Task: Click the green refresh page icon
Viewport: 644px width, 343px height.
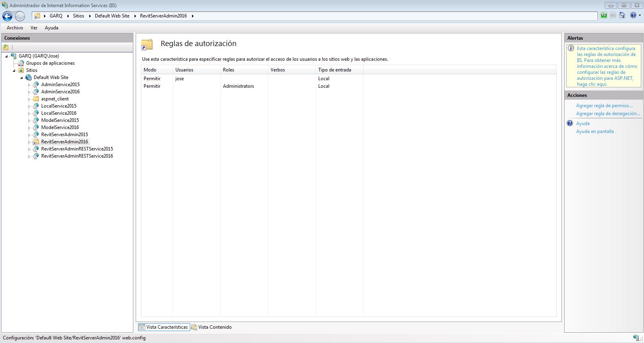Action: pyautogui.click(x=604, y=15)
